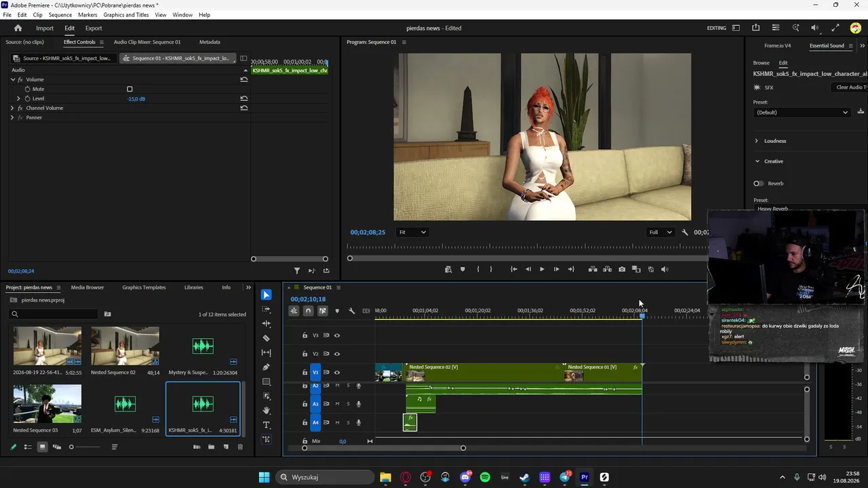Toggle lock on track V2
Image resolution: width=868 pixels, height=488 pixels.
coord(304,354)
